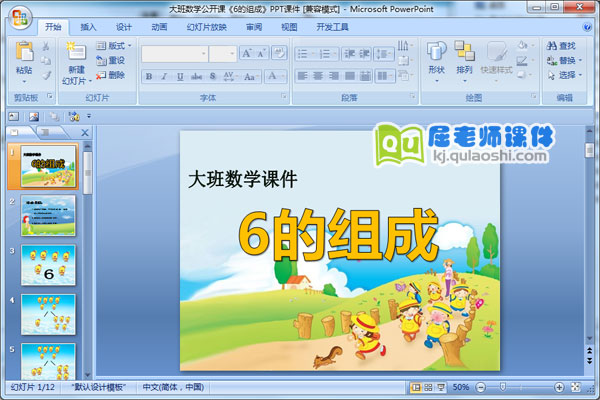Click Decrease Indent icon

pyautogui.click(x=349, y=54)
